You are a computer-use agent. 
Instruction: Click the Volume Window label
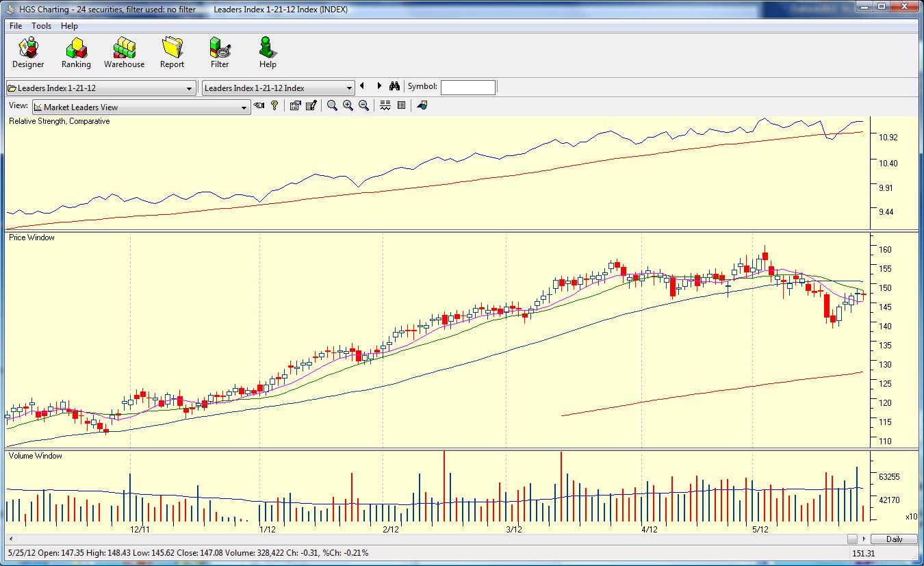[x=36, y=456]
